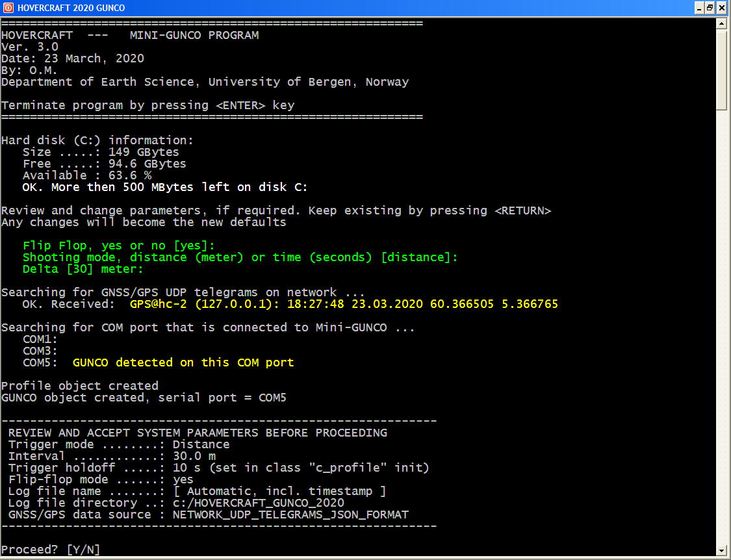Screen dimensions: 731x560
Task: Click the COM3 port line
Action: 40,351
